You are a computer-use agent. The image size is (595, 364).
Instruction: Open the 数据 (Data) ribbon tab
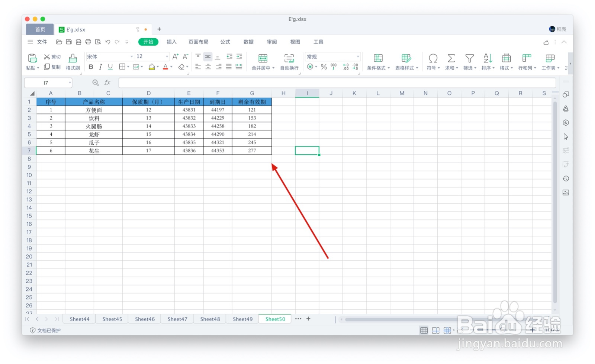(x=248, y=42)
